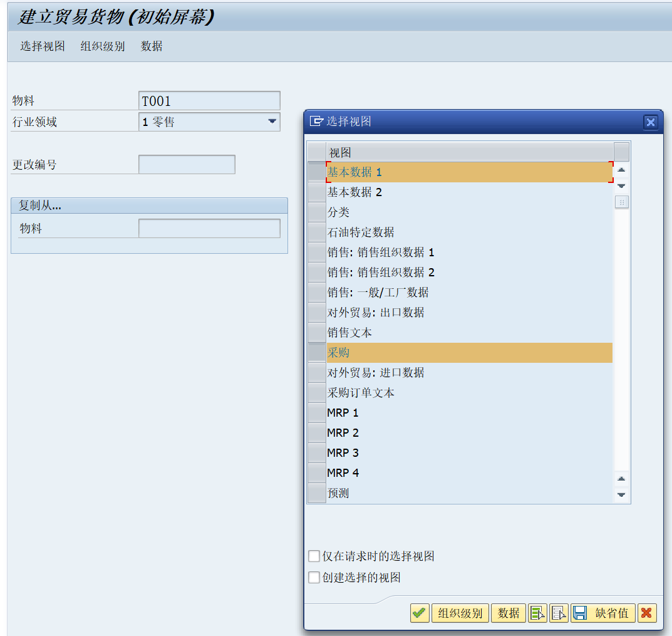This screenshot has width=672, height=636.
Task: Click the select all views icon
Action: pyautogui.click(x=537, y=613)
